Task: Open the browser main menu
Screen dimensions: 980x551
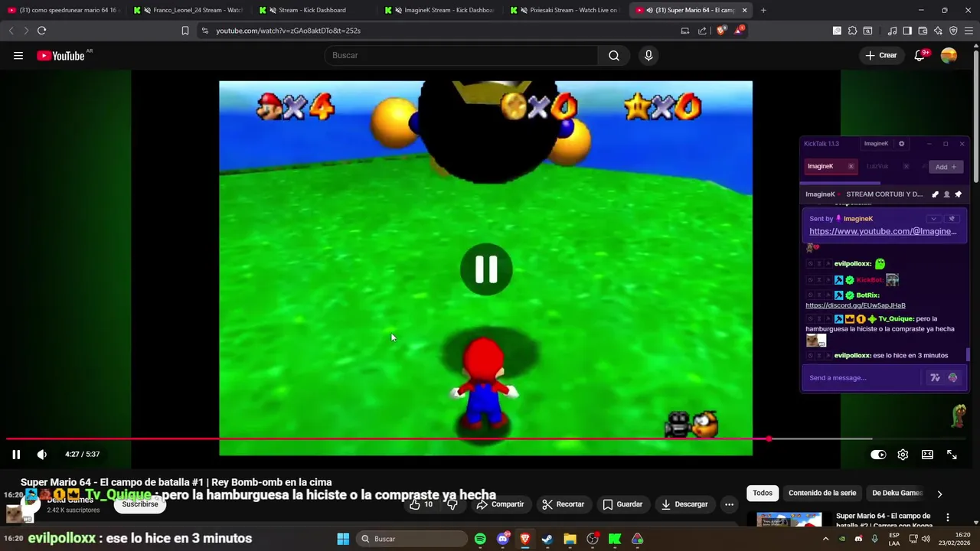Action: pyautogui.click(x=969, y=31)
